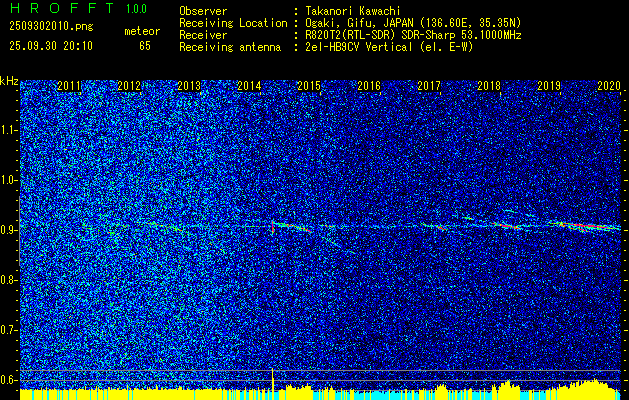Click receiver R820T2(RTL-SDR) SDR-Sharp 53.1000MHz
This screenshot has height=400, width=629.
pos(413,35)
